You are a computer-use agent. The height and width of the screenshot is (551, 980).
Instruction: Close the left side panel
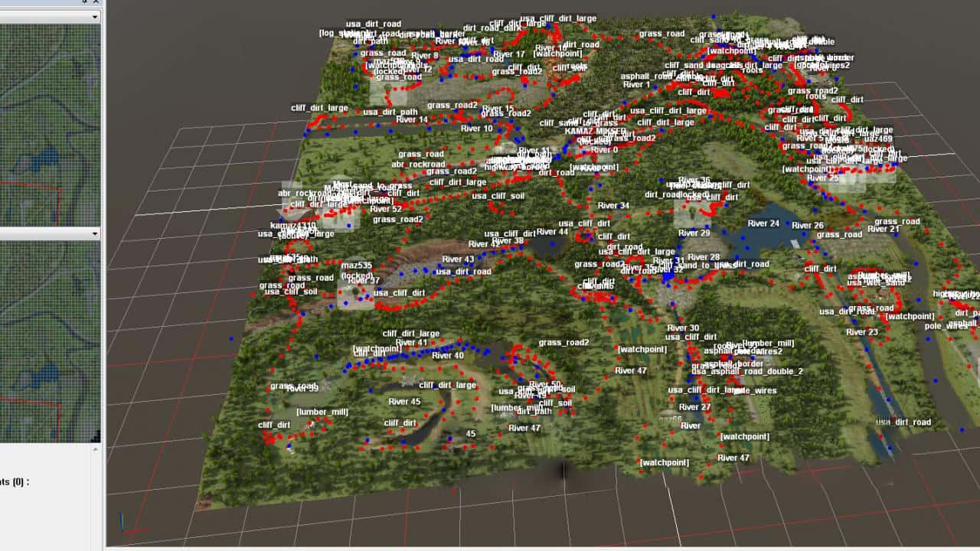coord(97,2)
